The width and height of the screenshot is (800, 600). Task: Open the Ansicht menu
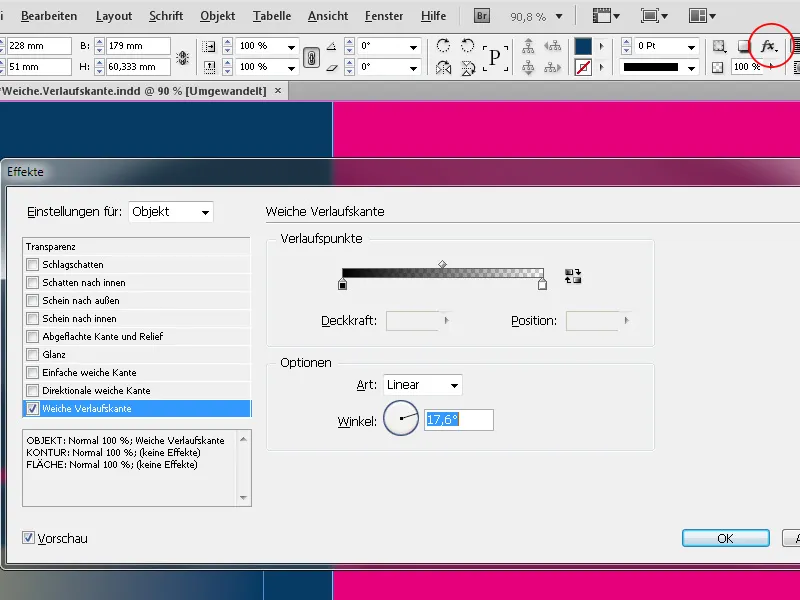click(328, 16)
